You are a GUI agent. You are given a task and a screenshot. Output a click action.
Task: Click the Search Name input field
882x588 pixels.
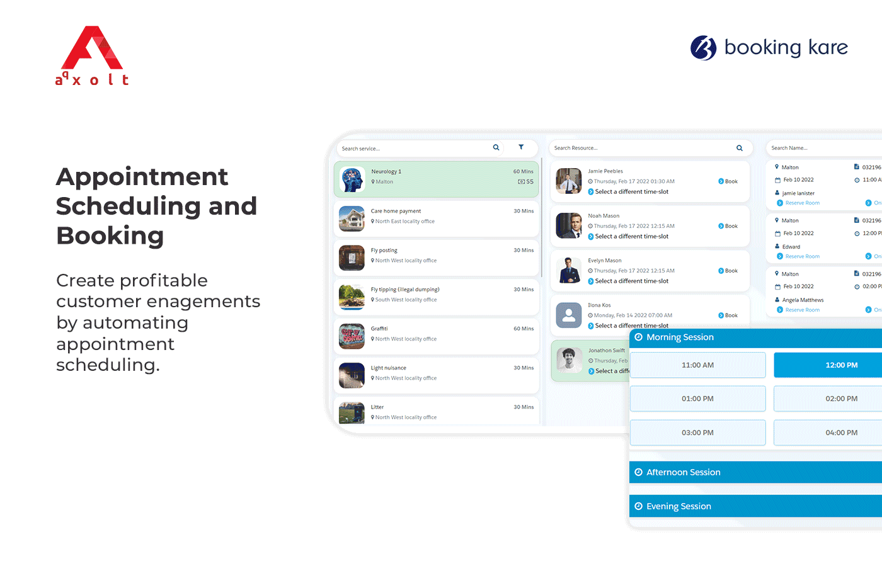point(819,148)
